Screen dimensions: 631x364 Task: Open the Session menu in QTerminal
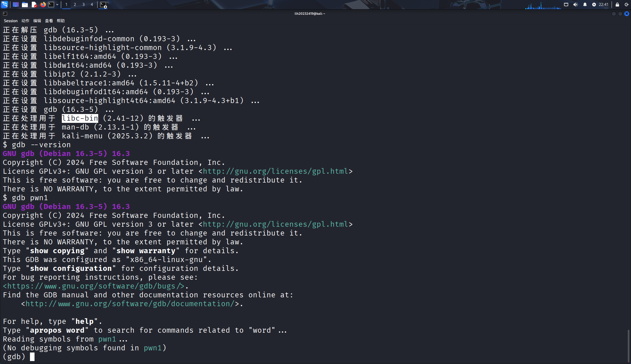pyautogui.click(x=11, y=21)
